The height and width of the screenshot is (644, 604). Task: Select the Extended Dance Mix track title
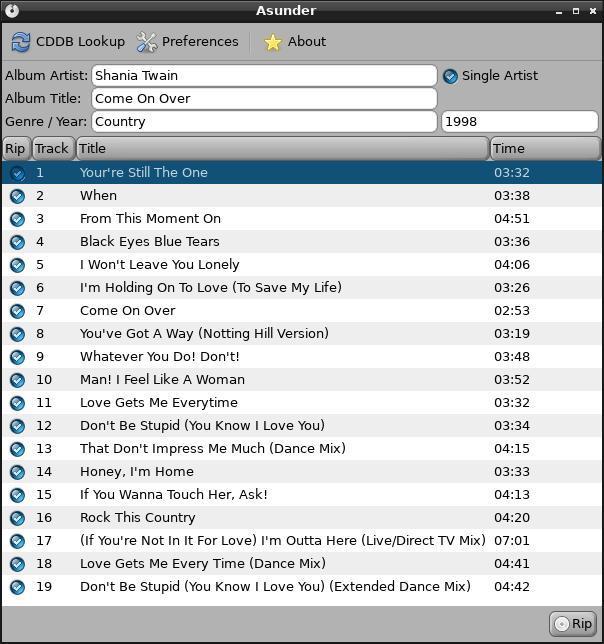pos(275,586)
